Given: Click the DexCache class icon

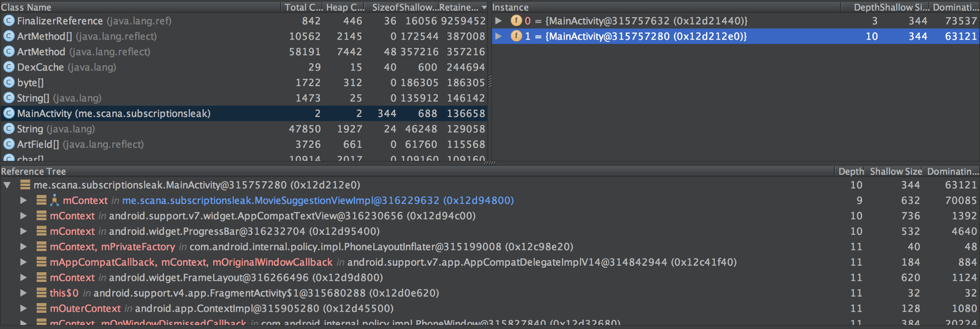Looking at the screenshot, I should coord(9,67).
